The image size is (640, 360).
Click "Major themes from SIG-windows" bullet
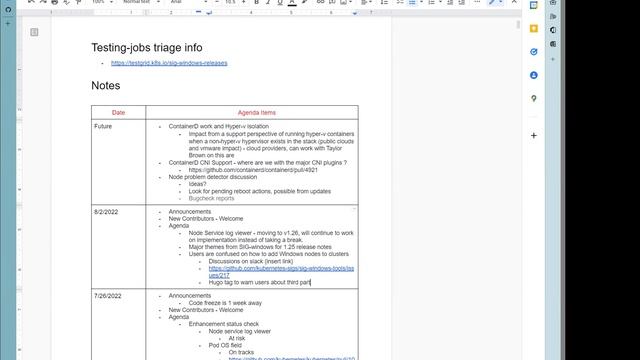[260, 247]
